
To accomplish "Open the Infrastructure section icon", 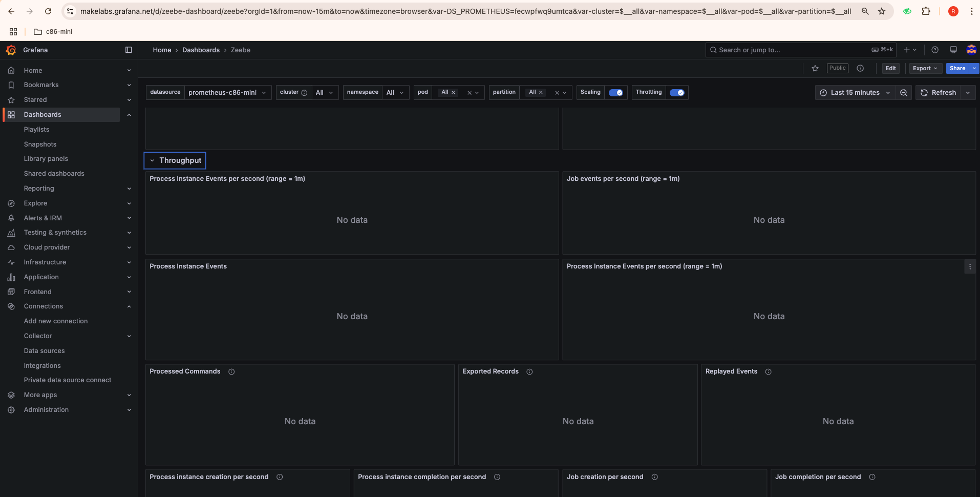I will (11, 262).
